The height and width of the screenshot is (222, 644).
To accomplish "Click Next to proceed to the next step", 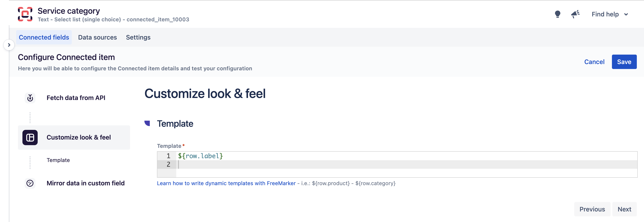I will click(624, 209).
